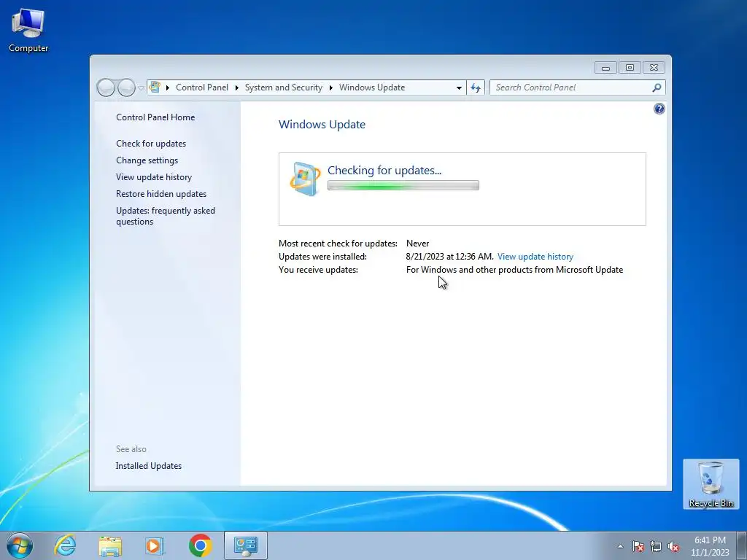This screenshot has height=560, width=747.
Task: Show hidden system tray icons arrow
Action: tap(620, 546)
